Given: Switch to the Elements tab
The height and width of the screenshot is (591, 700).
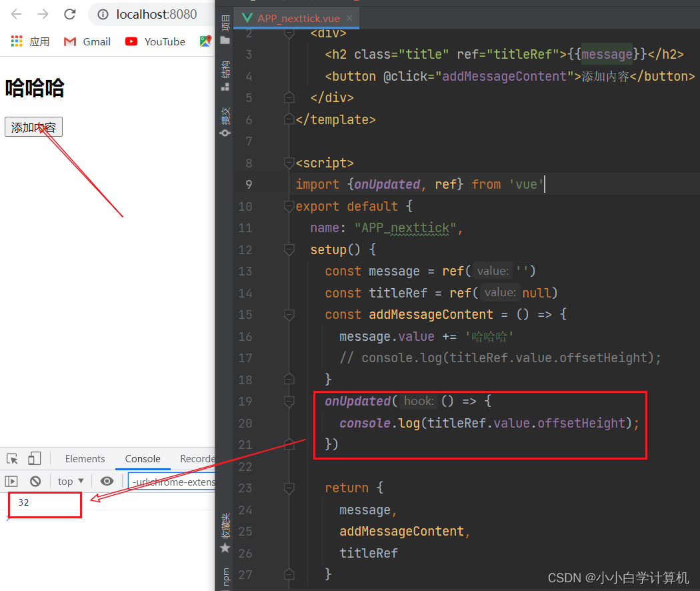Looking at the screenshot, I should [x=85, y=459].
